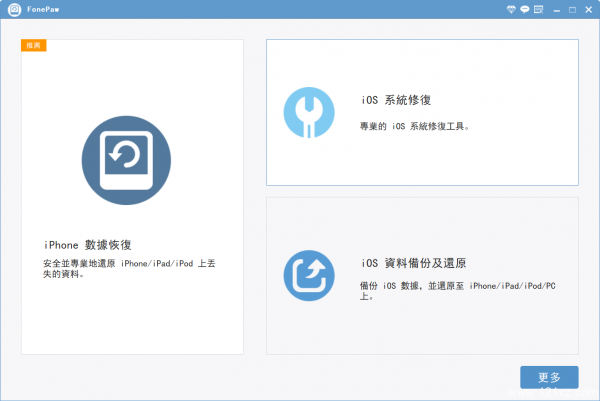The height and width of the screenshot is (401, 600).
Task: Open the diamond purchase icon
Action: pos(511,10)
